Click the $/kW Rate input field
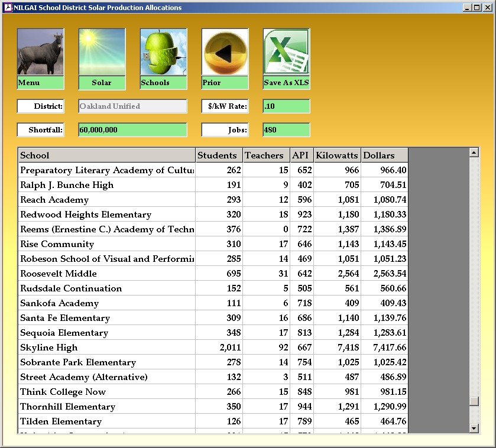The image size is (496, 448). (x=286, y=106)
